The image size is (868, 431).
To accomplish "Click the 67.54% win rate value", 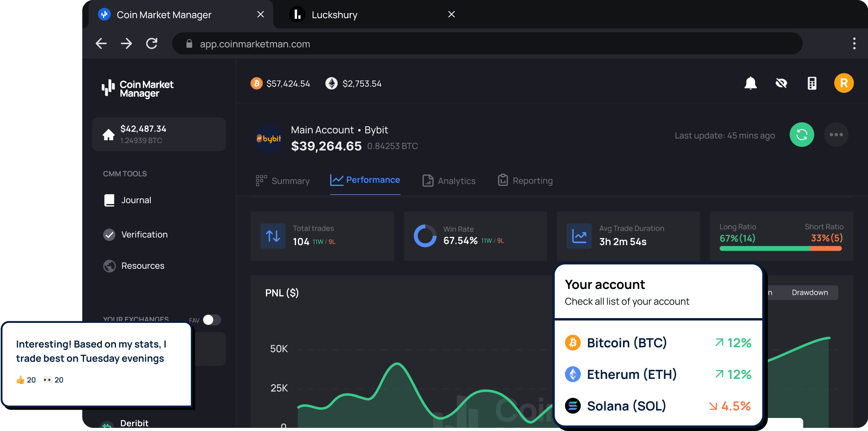I will (x=460, y=240).
